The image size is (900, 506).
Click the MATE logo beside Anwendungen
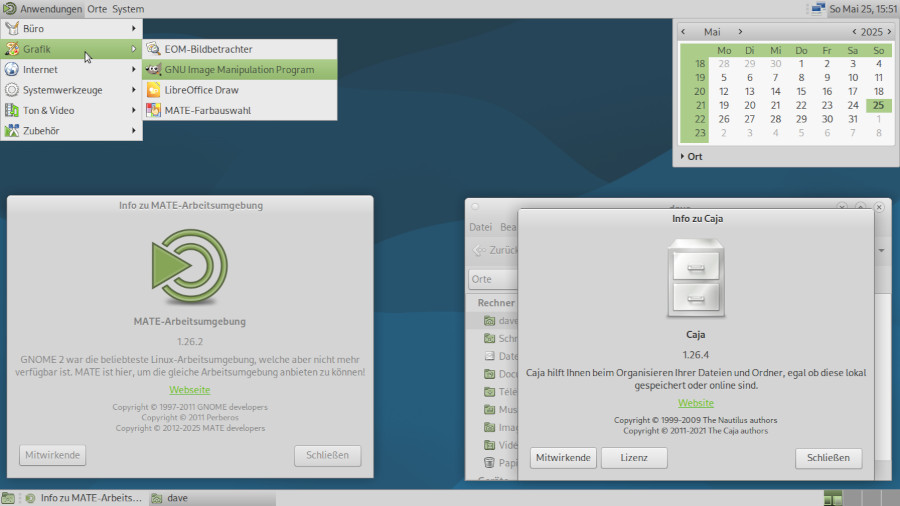(9, 9)
